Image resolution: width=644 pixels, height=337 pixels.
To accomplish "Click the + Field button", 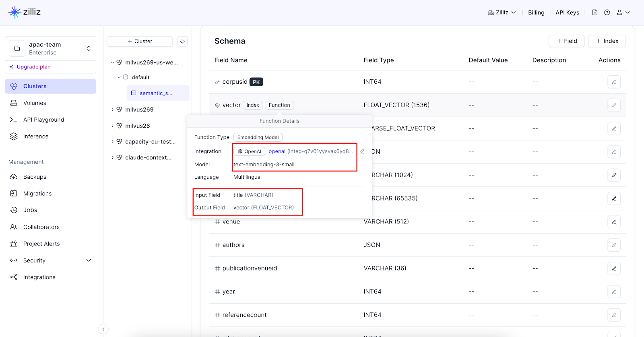I will point(566,41).
